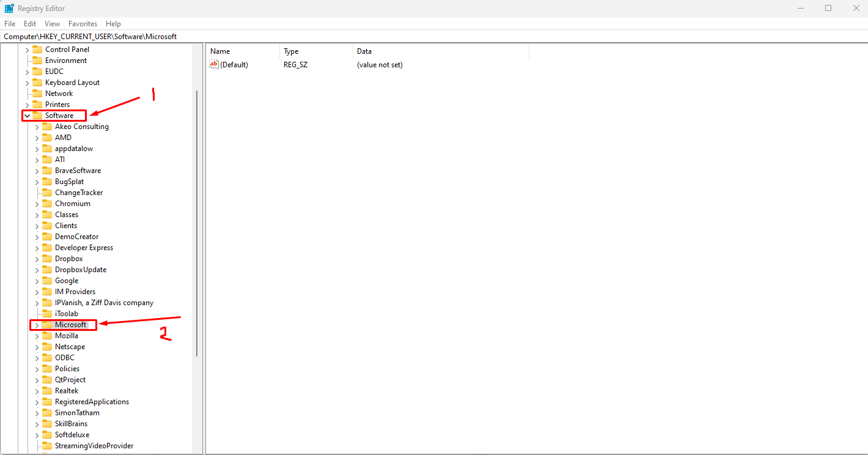The width and height of the screenshot is (868, 455).
Task: Expand the Akeo Consulting key chevron
Action: click(37, 127)
